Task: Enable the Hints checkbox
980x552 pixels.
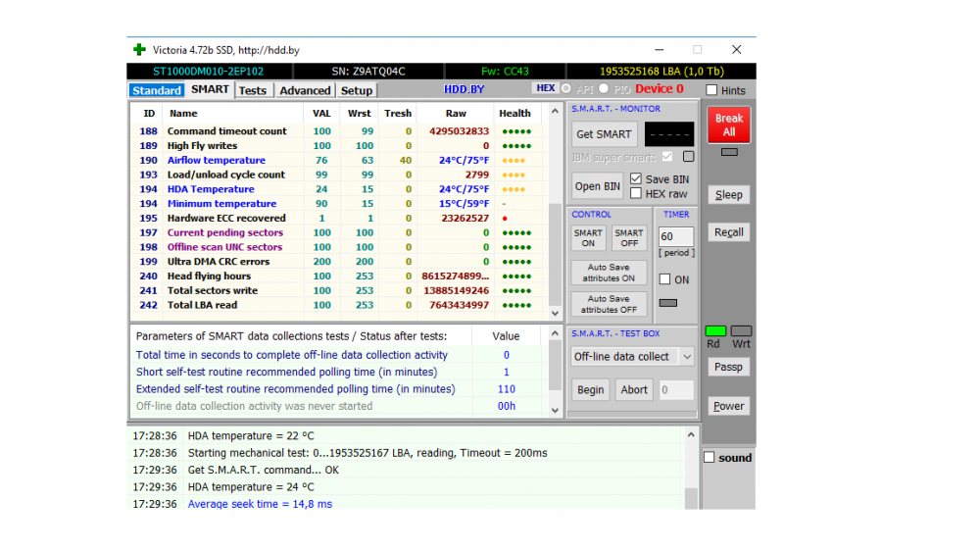Action: coord(712,90)
